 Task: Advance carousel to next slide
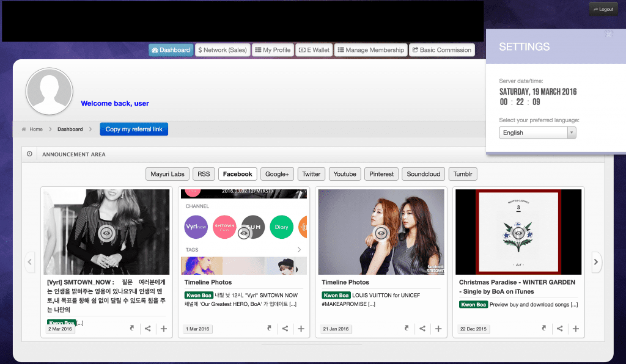tap(596, 262)
